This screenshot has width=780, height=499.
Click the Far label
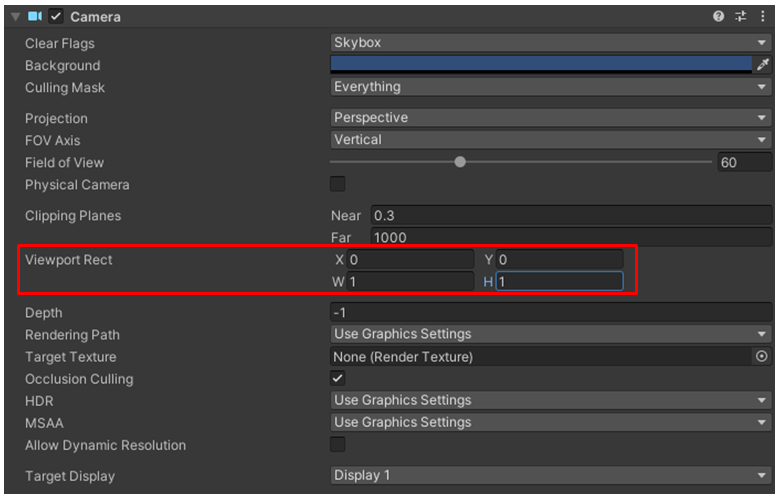341,238
